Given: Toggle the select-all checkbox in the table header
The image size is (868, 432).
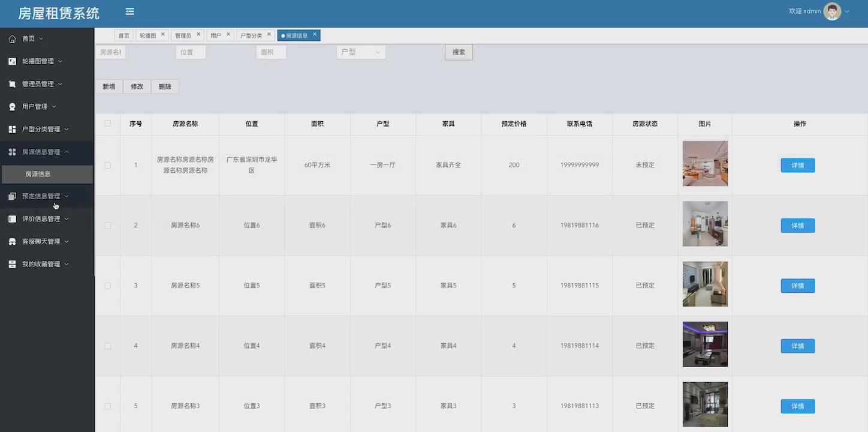Looking at the screenshot, I should (x=107, y=123).
